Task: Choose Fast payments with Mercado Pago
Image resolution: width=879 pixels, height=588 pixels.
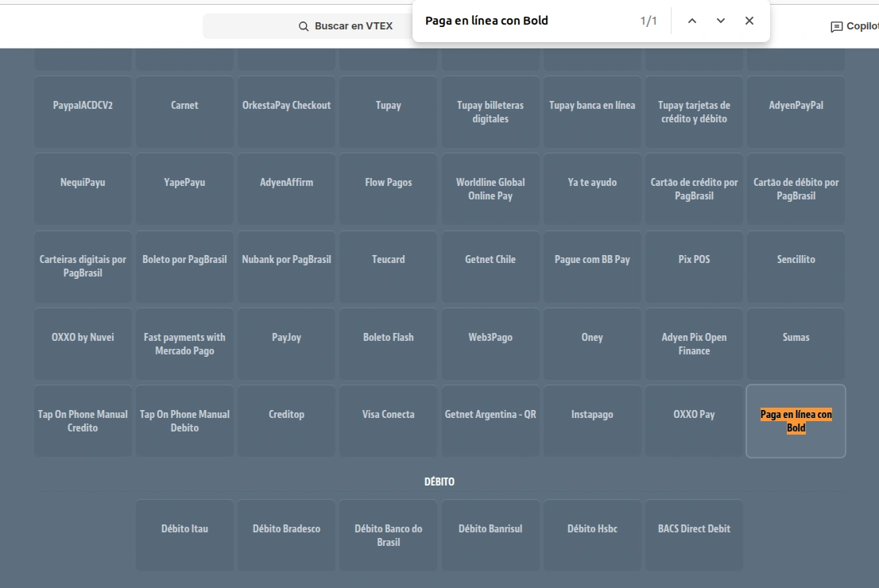Action: (x=184, y=344)
